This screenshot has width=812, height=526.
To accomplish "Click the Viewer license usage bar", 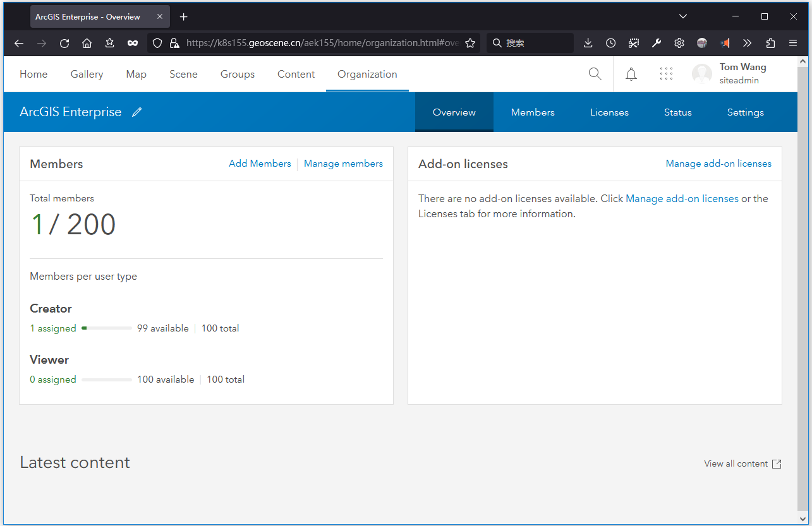I will point(107,380).
